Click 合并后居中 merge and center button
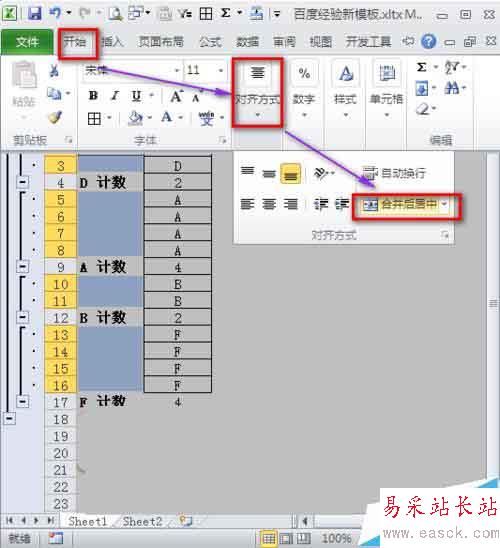This screenshot has width=500, height=548. click(x=399, y=204)
